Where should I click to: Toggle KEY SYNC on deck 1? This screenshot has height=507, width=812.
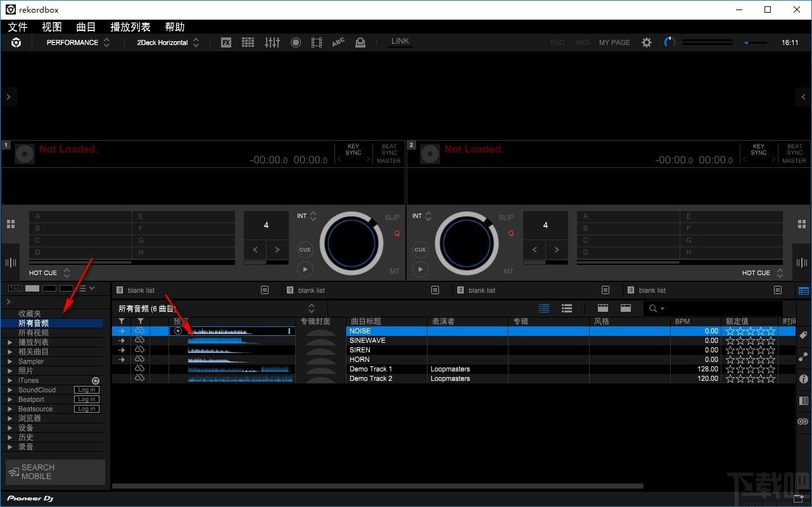point(353,150)
